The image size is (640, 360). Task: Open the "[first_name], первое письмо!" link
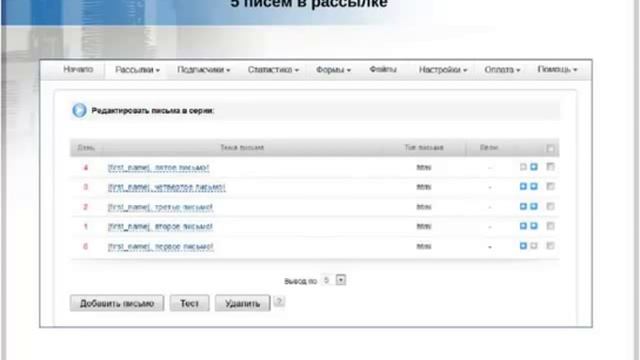click(x=161, y=247)
